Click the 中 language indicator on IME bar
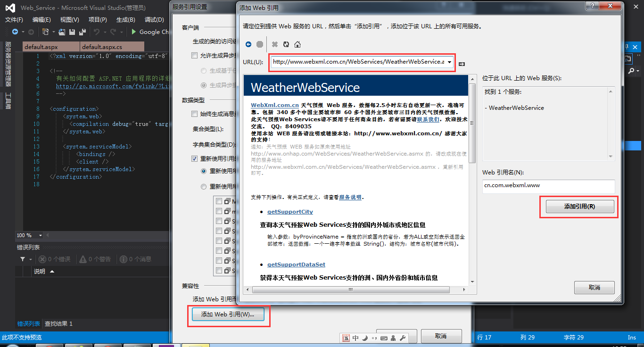This screenshot has width=644, height=347. (355, 338)
